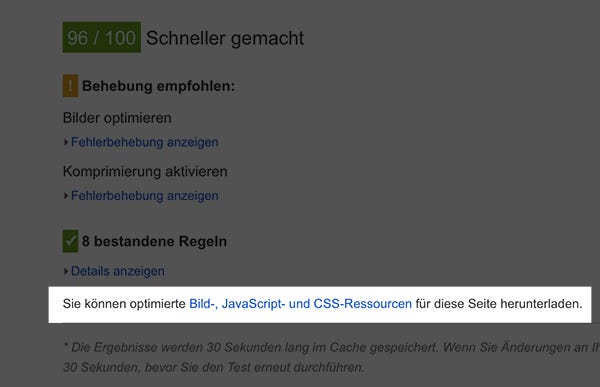Open Fehlerbehebung anzeigen link for Komprimierung aktivieren
This screenshot has height=387, width=600.
pos(145,196)
